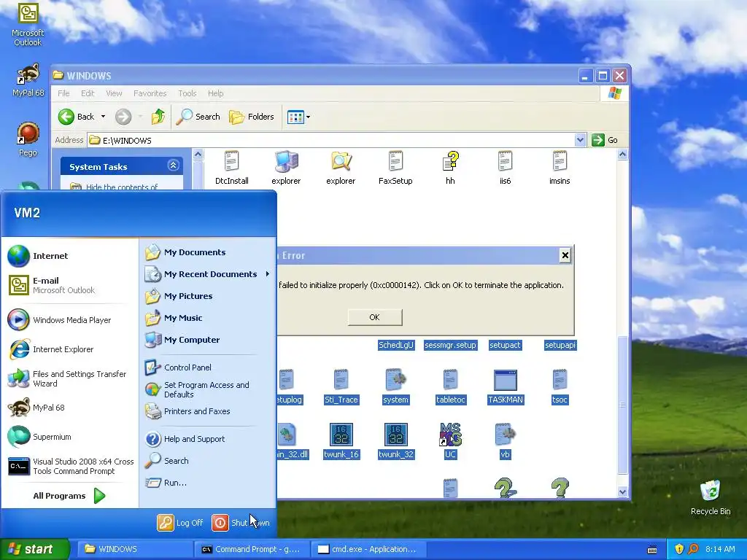Viewport: 747px width, 560px height.
Task: Select the twunk_32 application icon
Action: click(396, 441)
